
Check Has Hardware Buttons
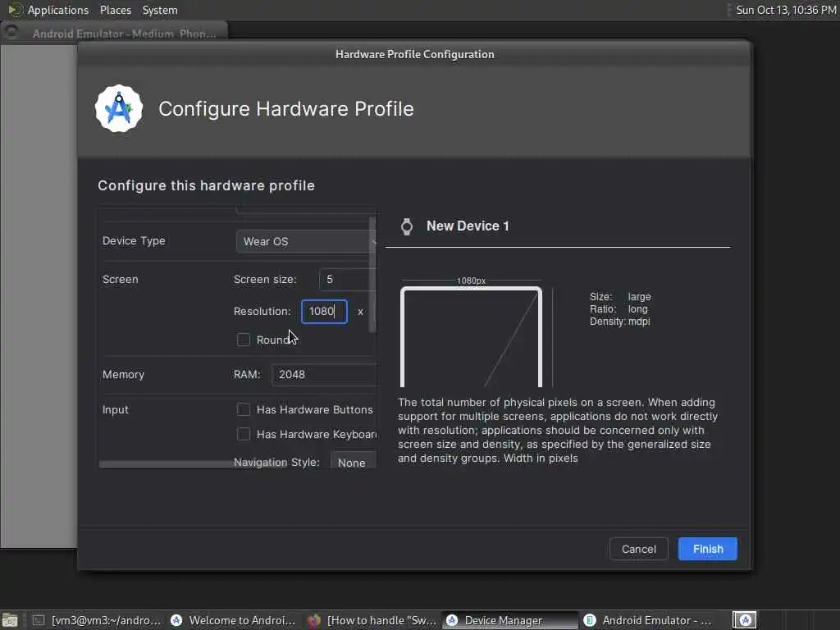[244, 410]
